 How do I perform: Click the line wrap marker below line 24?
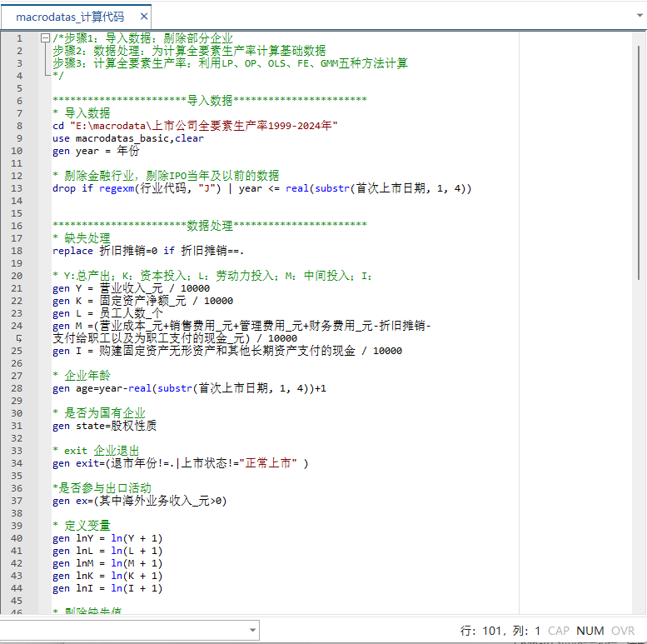click(18, 338)
